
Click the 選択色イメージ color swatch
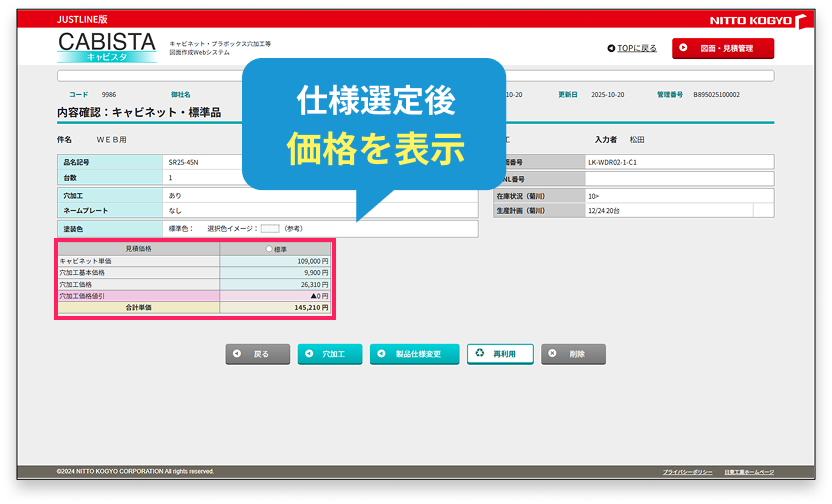(270, 229)
